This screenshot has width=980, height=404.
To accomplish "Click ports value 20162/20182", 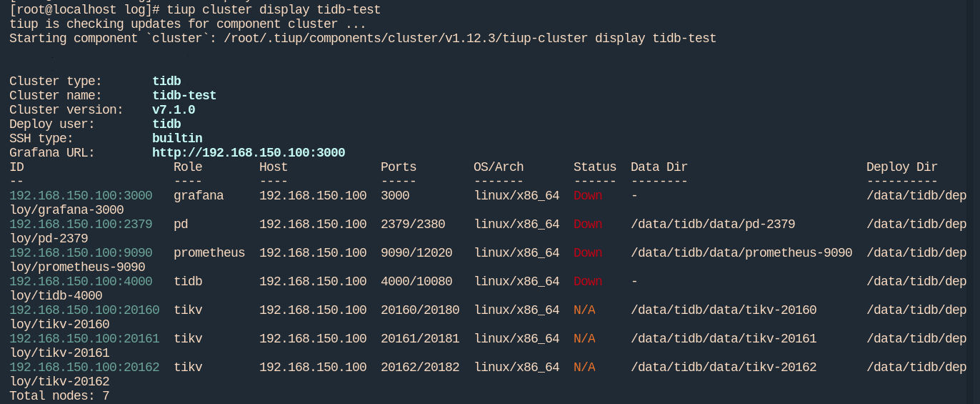I will pyautogui.click(x=420, y=367).
